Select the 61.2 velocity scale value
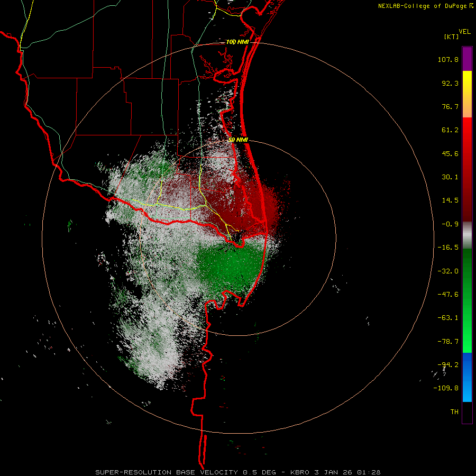The image size is (476, 476). 450,130
